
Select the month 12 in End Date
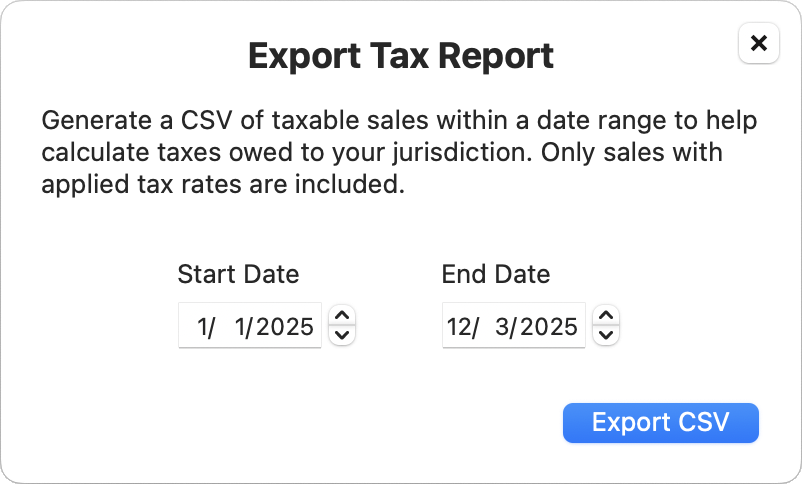[x=460, y=326]
